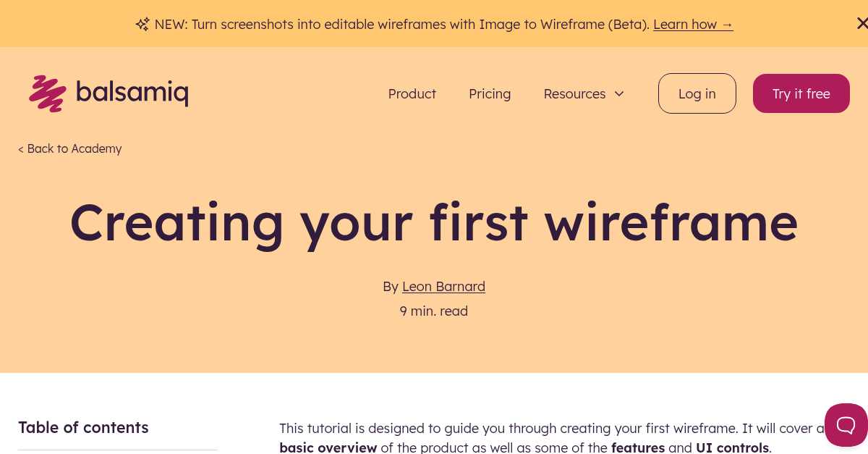
Task: Open the Learn how link
Action: point(686,24)
